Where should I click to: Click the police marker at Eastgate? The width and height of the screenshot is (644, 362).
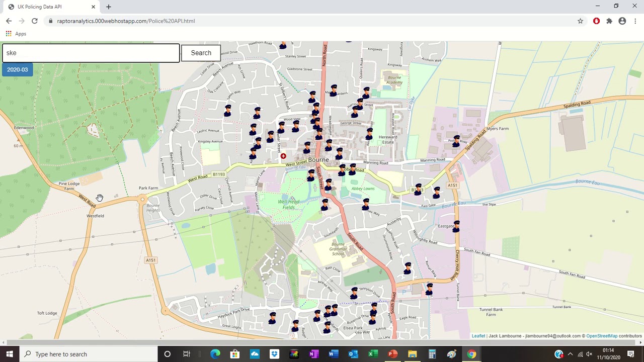pyautogui.click(x=456, y=226)
